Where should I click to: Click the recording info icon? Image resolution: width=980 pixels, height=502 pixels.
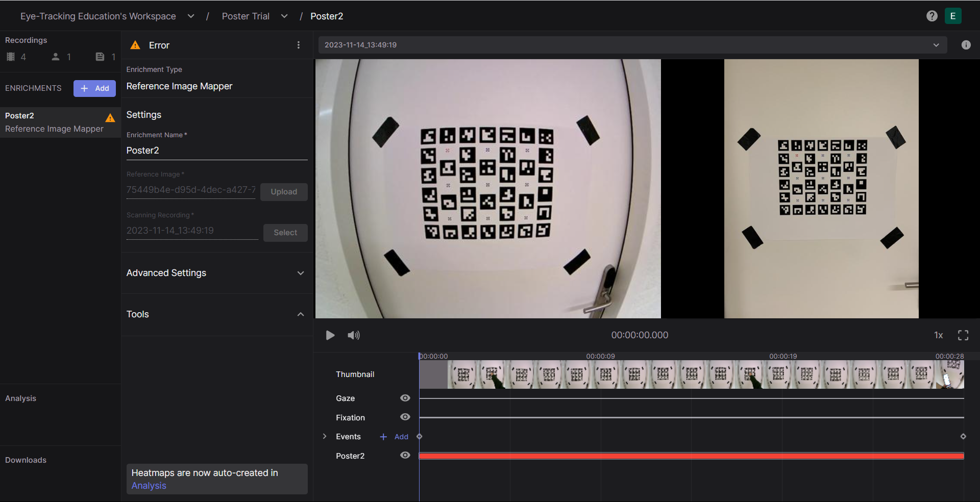(966, 45)
